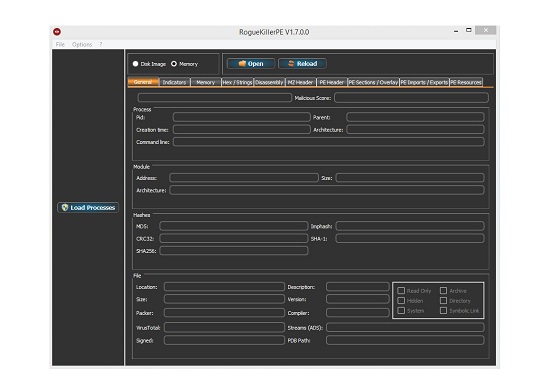Click the RogueKillerPE app icon in title bar

point(57,32)
